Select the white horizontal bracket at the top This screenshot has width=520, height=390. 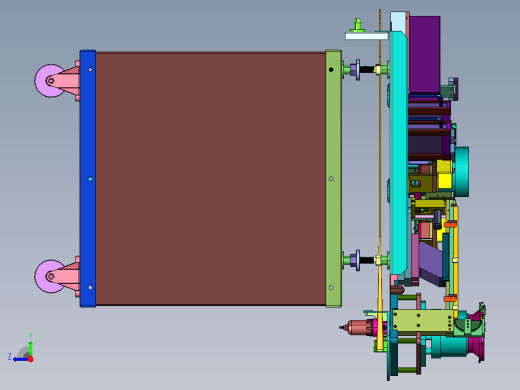pos(367,36)
